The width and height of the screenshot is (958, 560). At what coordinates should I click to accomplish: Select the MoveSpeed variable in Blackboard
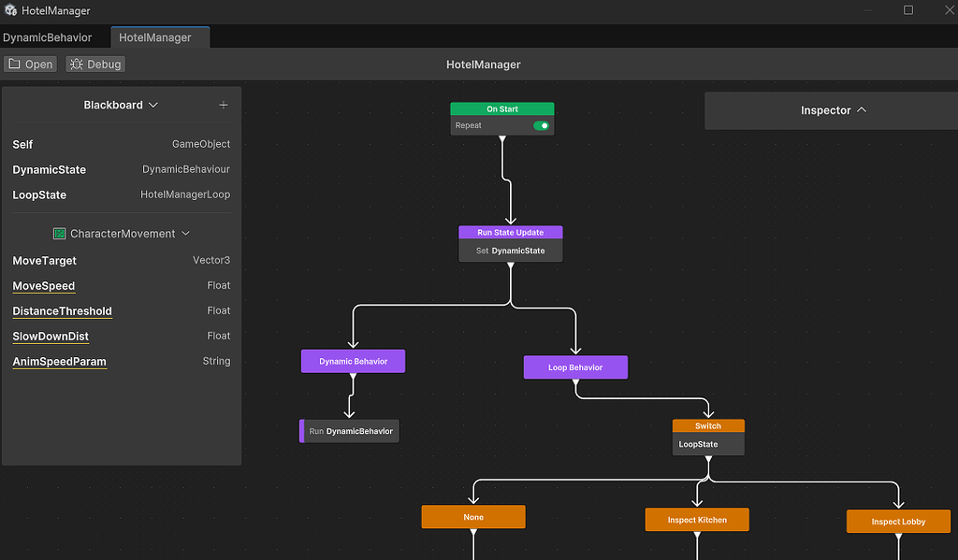(43, 286)
